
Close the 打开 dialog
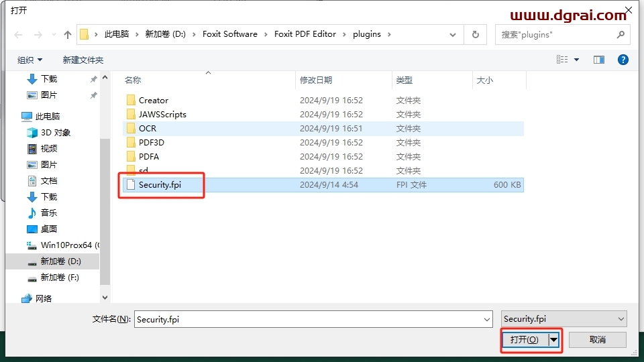(629, 10)
